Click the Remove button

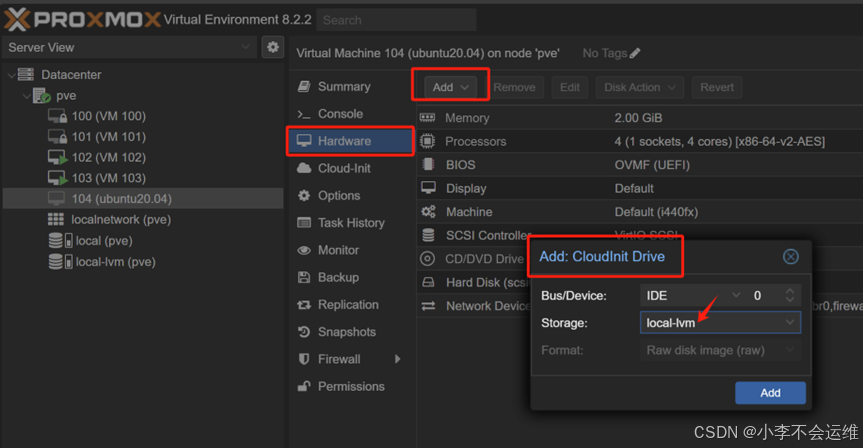pyautogui.click(x=514, y=87)
